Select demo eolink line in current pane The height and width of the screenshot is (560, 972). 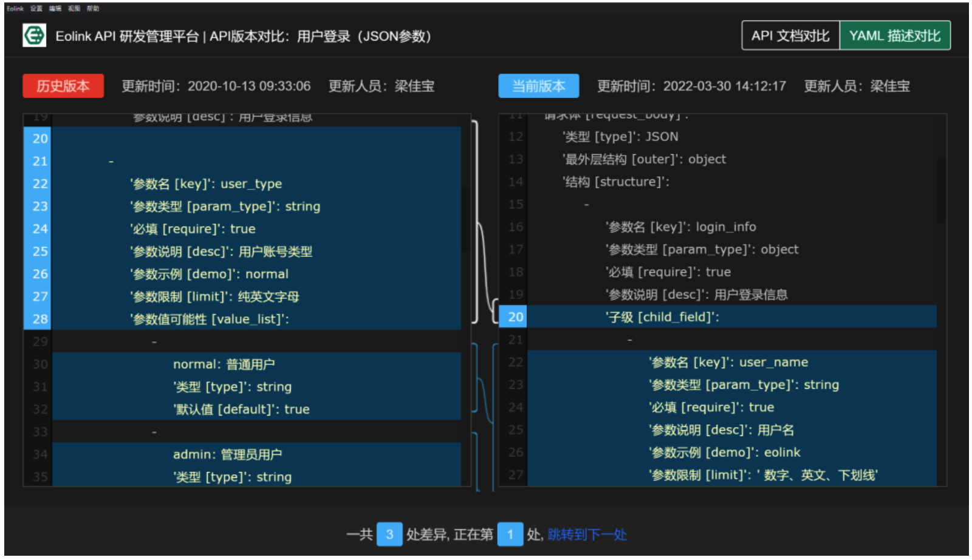(x=724, y=452)
